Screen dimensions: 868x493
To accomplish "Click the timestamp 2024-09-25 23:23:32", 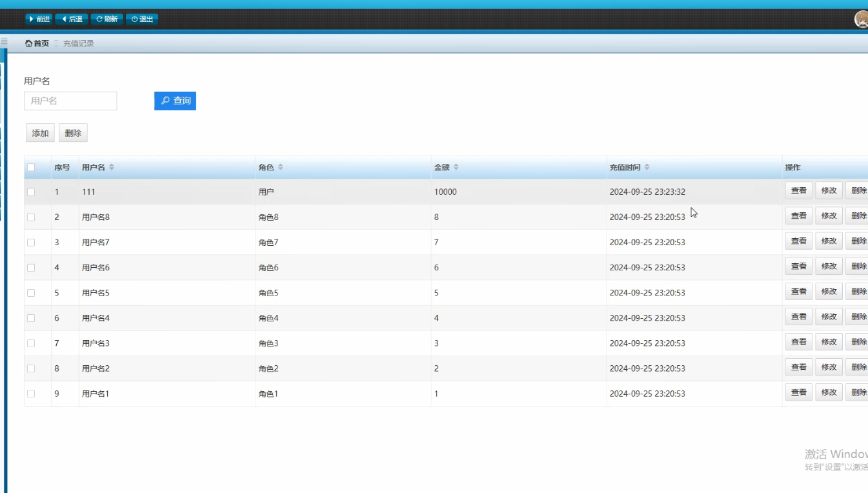I will pos(647,192).
